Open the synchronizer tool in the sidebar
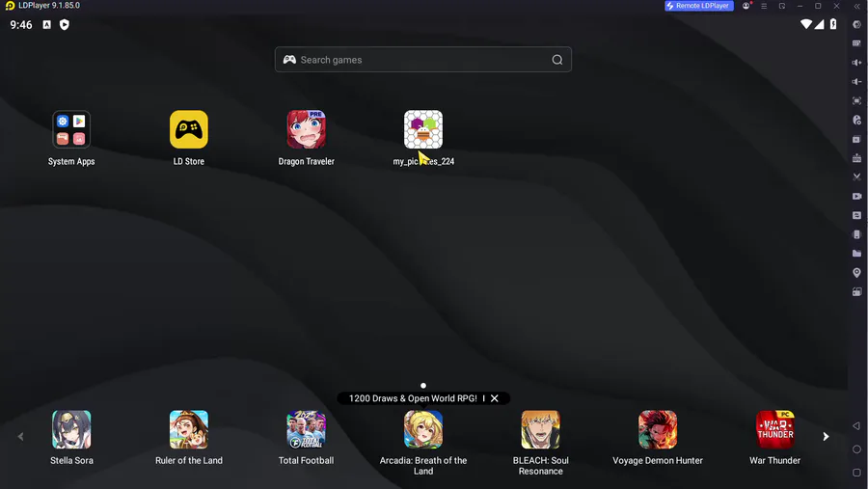The height and width of the screenshot is (489, 868). (x=857, y=215)
